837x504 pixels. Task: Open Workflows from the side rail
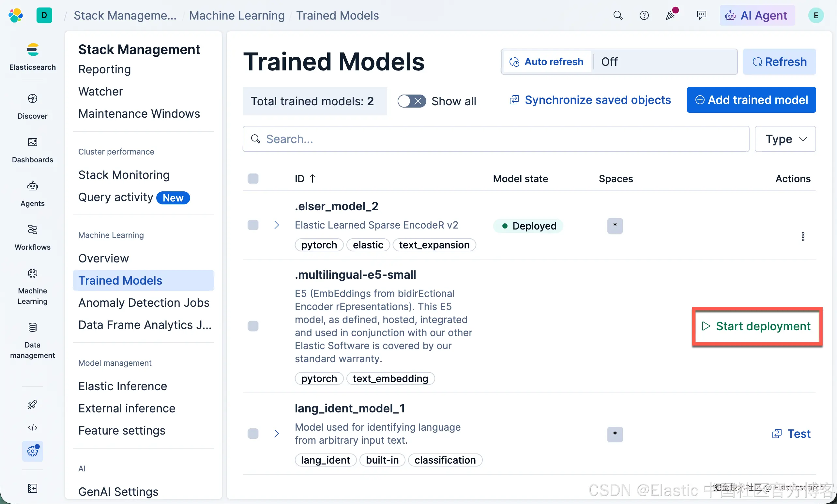click(33, 237)
